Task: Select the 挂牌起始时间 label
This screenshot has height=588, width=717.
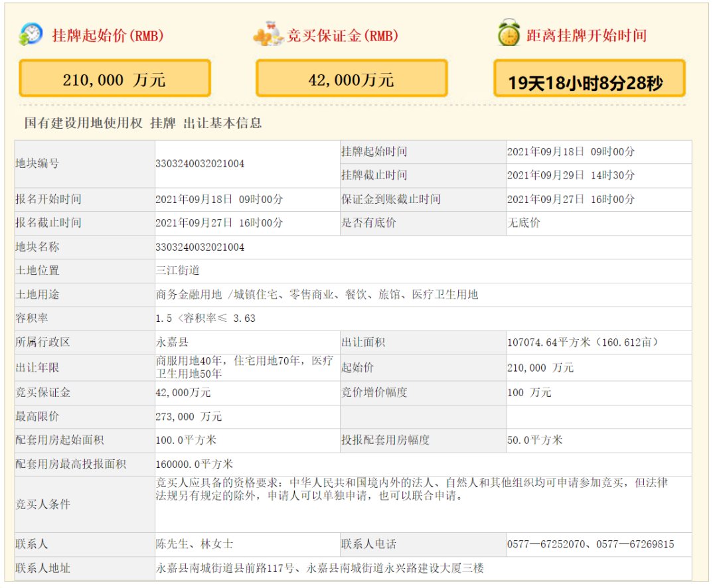Action: [374, 152]
